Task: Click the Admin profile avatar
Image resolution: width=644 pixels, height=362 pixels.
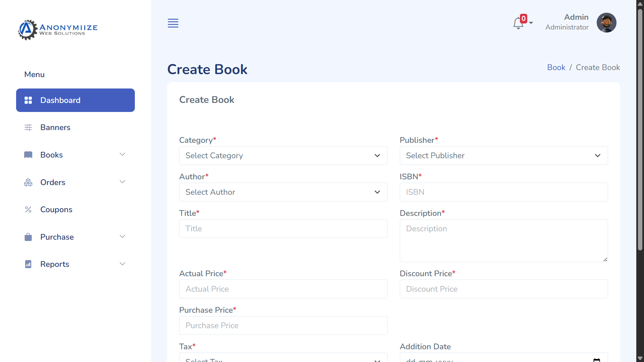Action: (x=606, y=23)
